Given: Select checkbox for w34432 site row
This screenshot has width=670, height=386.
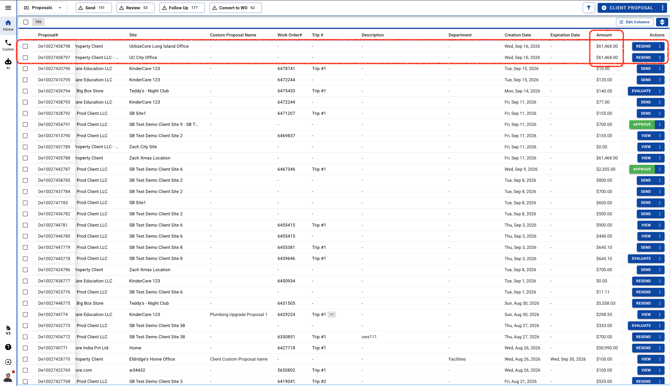Looking at the screenshot, I should [25, 370].
